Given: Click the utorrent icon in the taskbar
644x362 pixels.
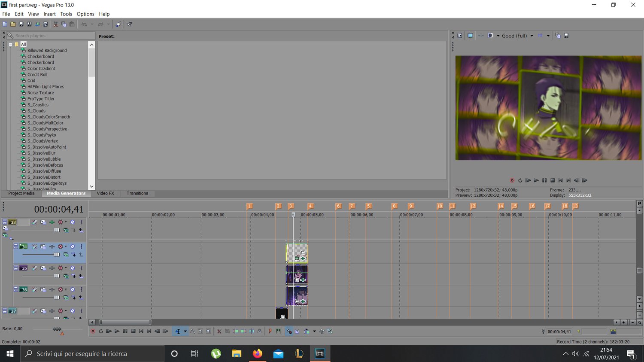Looking at the screenshot, I should (216, 353).
